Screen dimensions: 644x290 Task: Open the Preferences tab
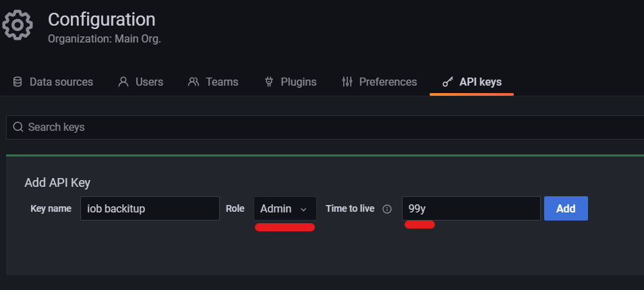[388, 82]
